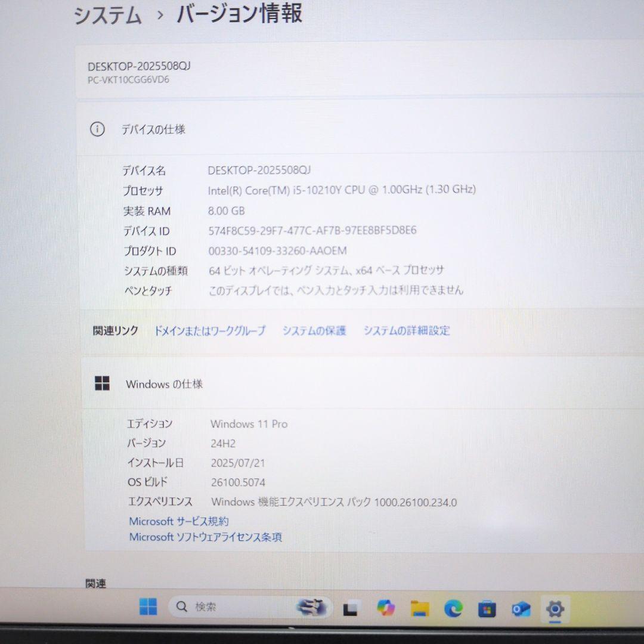Click the Settings gear on the taskbar

(x=556, y=609)
